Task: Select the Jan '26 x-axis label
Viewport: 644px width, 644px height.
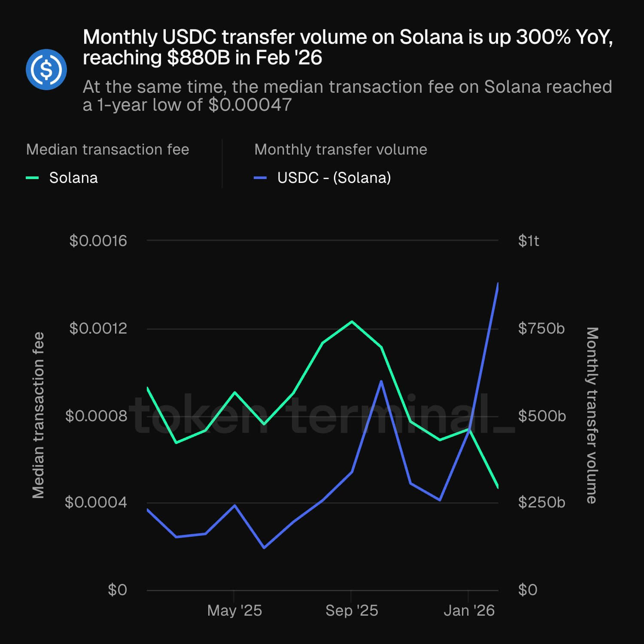Action: [x=469, y=611]
